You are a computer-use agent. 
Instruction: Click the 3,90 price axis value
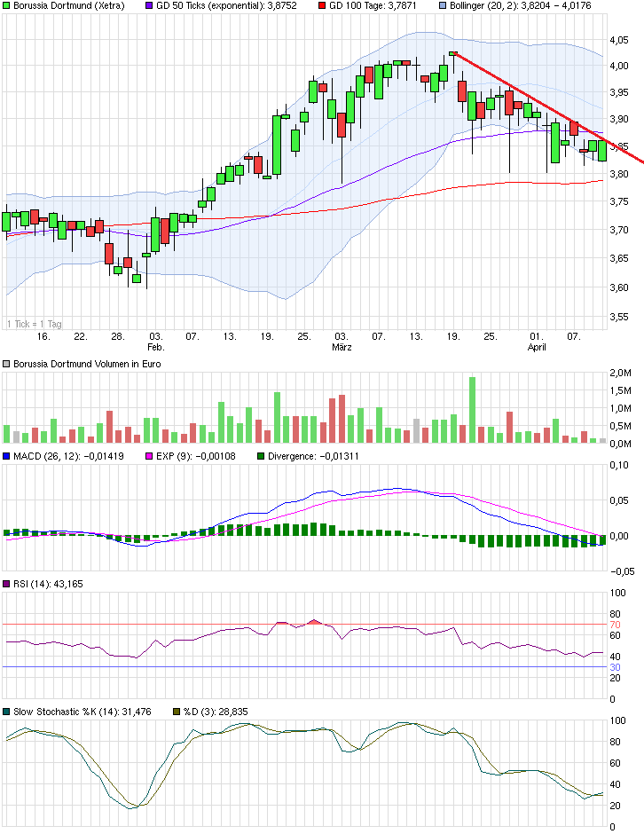[x=619, y=119]
